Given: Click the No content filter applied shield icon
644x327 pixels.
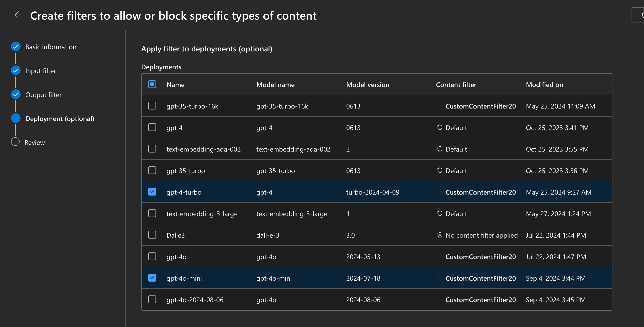Looking at the screenshot, I should (440, 235).
